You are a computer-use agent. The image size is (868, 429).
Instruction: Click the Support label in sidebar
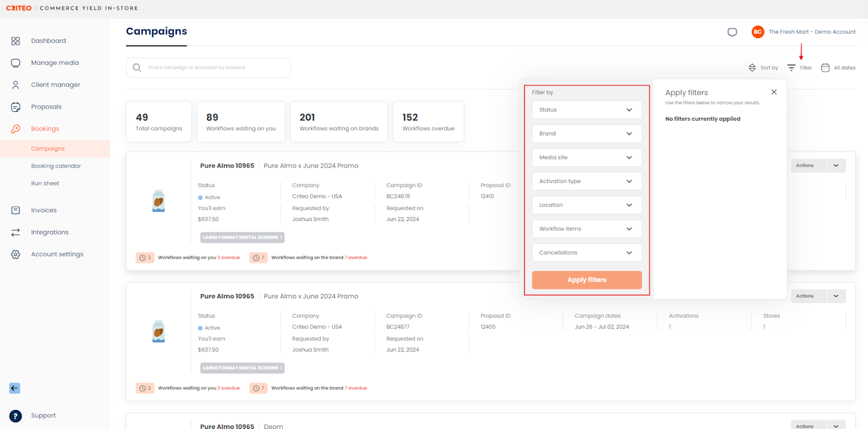click(43, 416)
